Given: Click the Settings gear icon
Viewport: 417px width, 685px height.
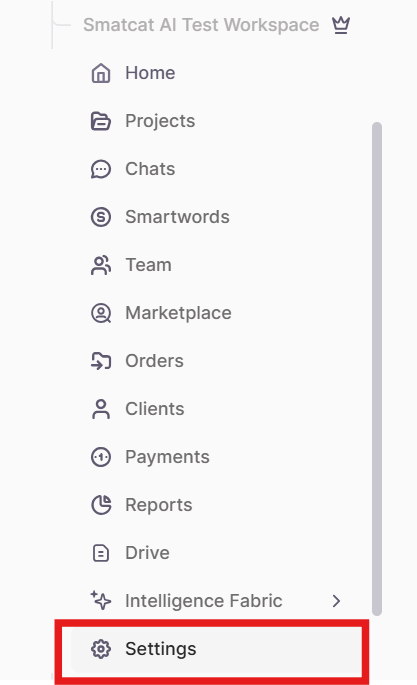Looking at the screenshot, I should pos(101,649).
